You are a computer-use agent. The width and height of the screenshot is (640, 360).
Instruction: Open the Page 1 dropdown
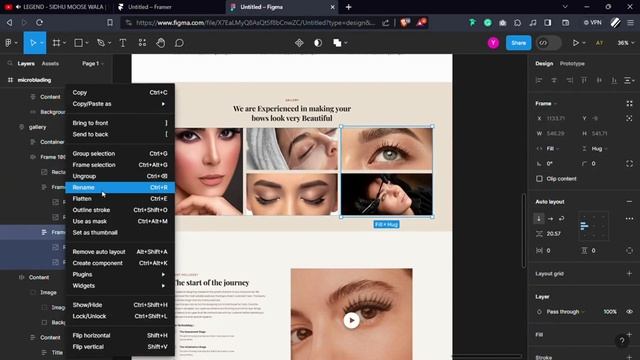(93, 64)
